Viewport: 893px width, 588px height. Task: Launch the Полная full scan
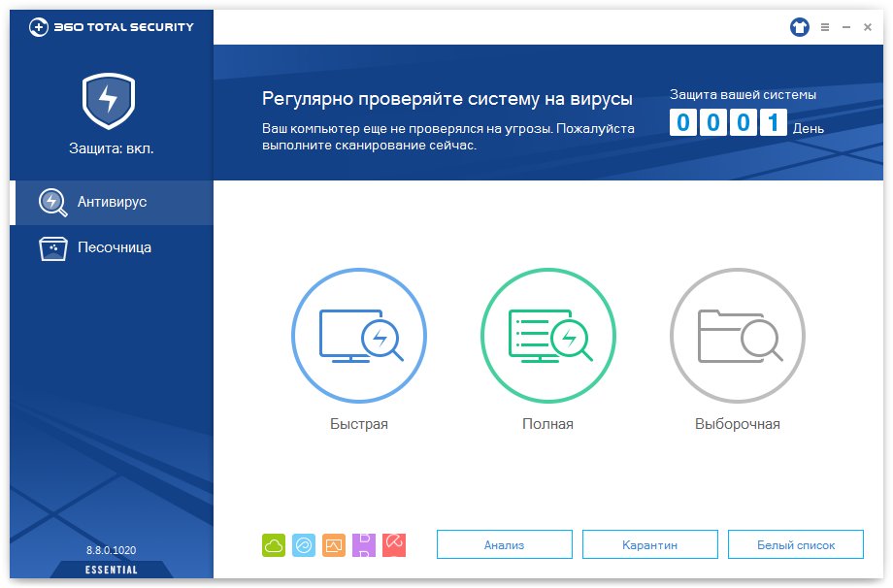pyautogui.click(x=547, y=336)
